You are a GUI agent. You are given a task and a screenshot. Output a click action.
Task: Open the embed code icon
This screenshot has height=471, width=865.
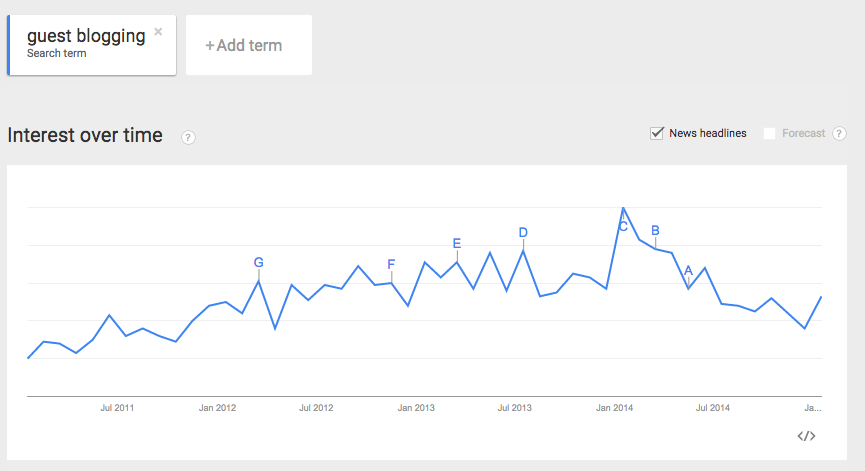coord(806,436)
